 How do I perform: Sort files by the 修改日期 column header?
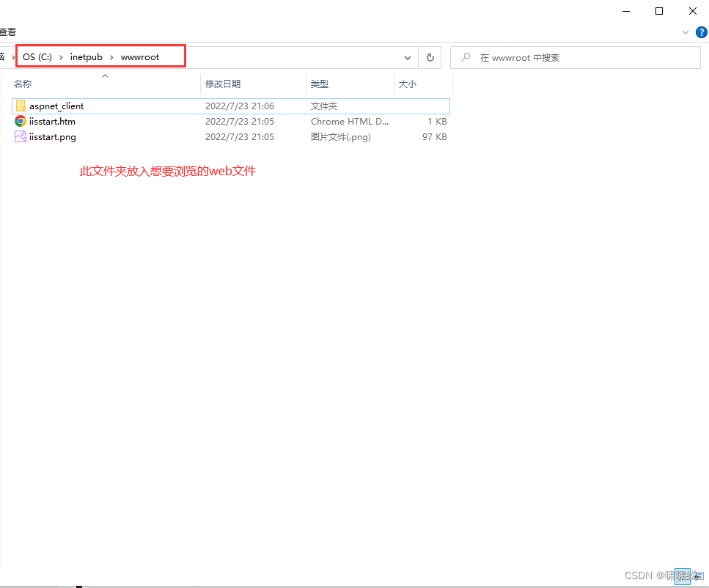click(x=223, y=84)
